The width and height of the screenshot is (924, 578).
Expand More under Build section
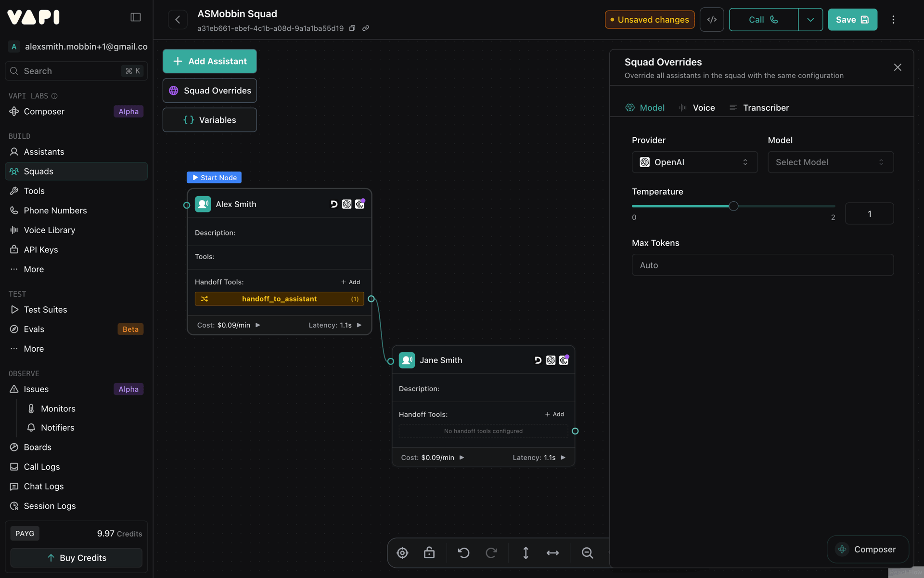tap(76, 269)
